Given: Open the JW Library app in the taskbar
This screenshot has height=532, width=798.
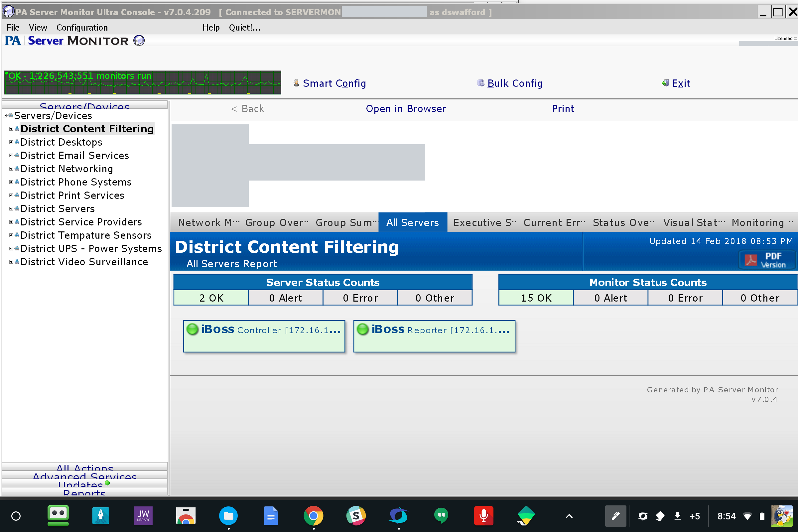Looking at the screenshot, I should click(143, 516).
